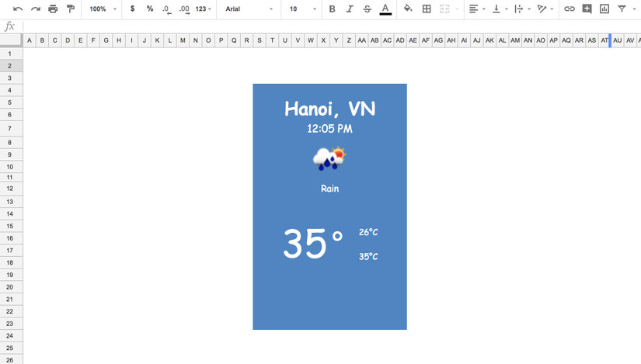Open the Borders grid tool
Screen dimensions: 641x364
click(427, 9)
